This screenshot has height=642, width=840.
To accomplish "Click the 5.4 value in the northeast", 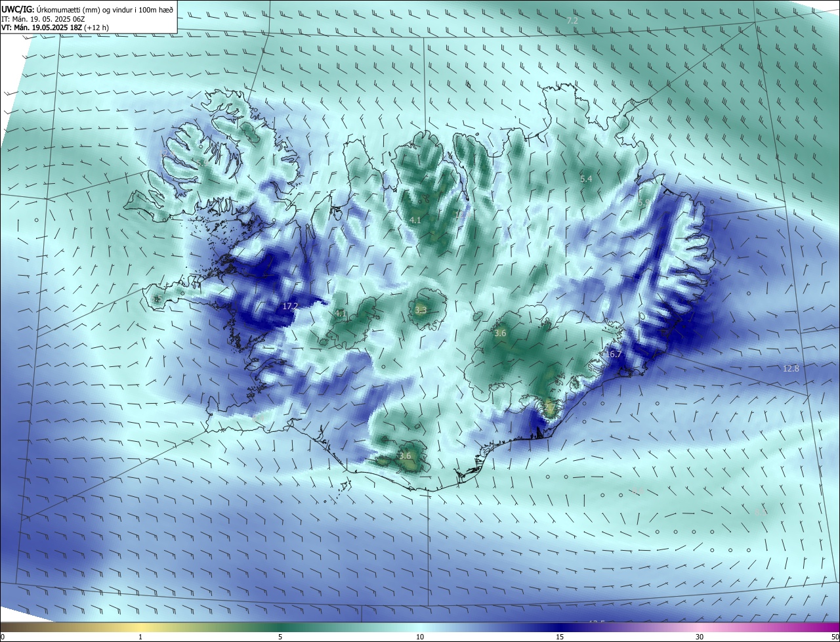I will (587, 179).
